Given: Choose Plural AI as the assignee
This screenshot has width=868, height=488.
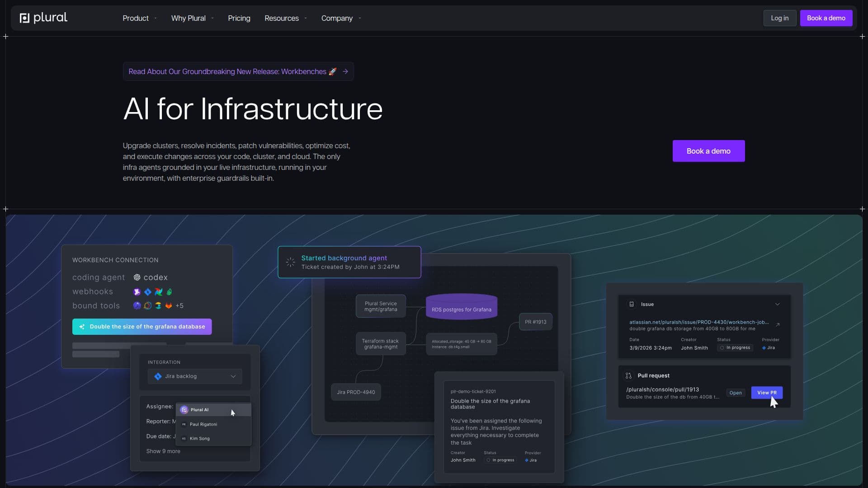Looking at the screenshot, I should 213,410.
